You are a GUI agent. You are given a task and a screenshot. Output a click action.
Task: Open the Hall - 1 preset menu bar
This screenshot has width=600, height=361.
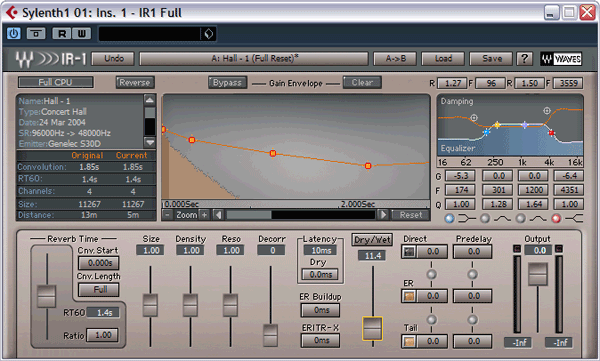[x=254, y=59]
